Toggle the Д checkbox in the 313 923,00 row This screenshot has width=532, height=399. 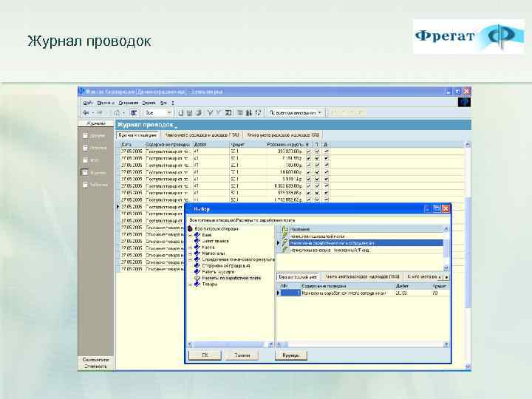click(x=326, y=151)
